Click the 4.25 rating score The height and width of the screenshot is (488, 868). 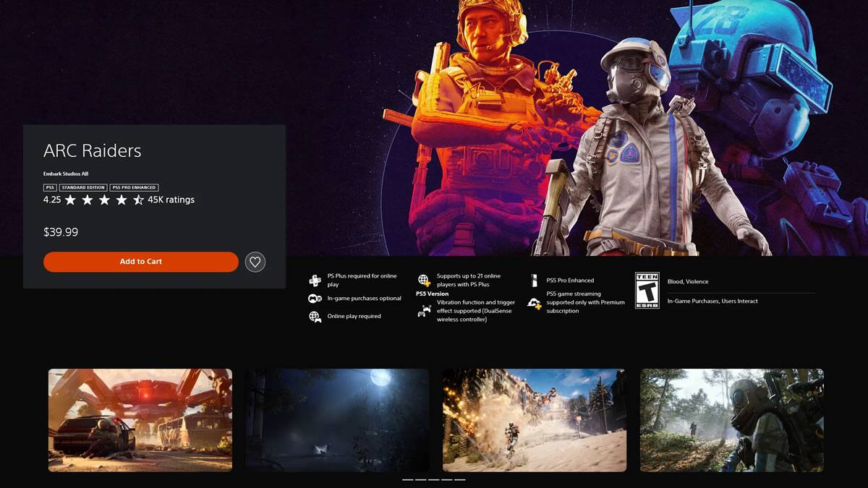(x=51, y=200)
